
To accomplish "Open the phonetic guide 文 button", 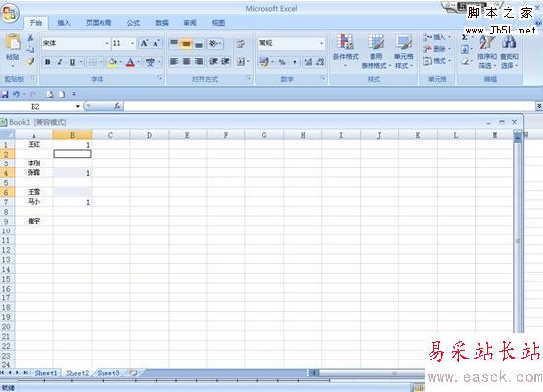I will click(150, 63).
